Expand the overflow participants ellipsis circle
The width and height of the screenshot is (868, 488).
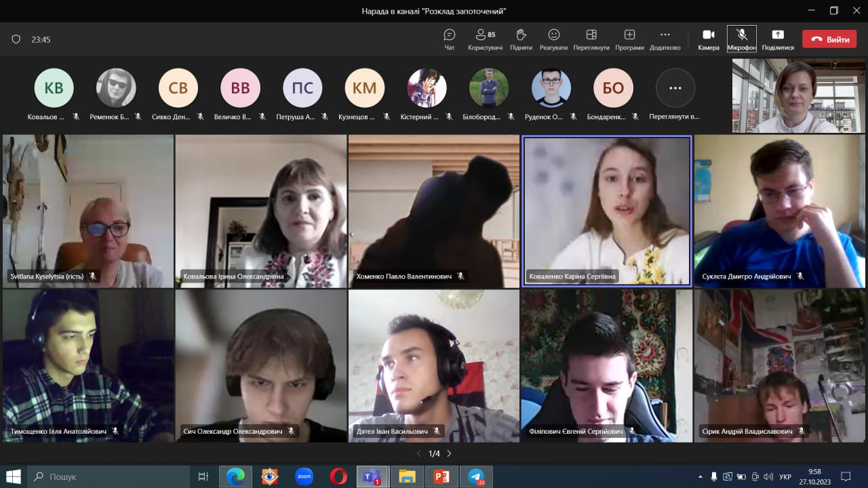[x=675, y=88]
